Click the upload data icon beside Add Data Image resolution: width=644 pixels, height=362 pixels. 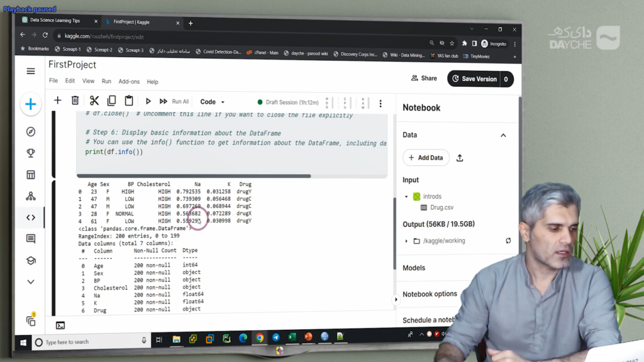[460, 158]
